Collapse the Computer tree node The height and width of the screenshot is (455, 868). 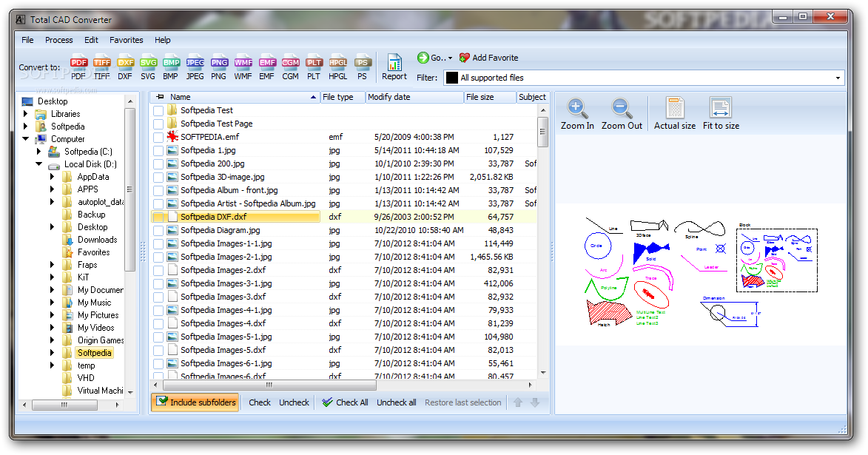point(25,139)
